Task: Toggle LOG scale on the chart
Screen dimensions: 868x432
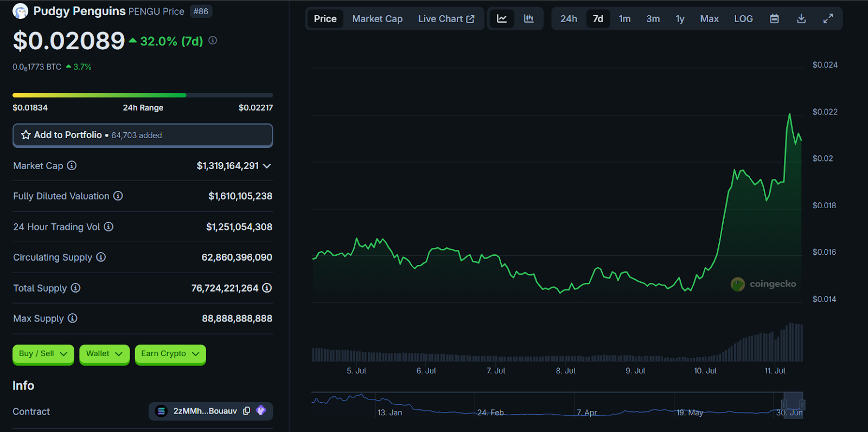Action: click(x=743, y=18)
